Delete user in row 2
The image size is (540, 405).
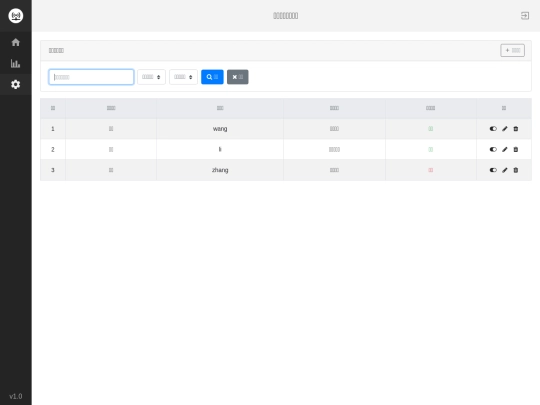coord(516,149)
